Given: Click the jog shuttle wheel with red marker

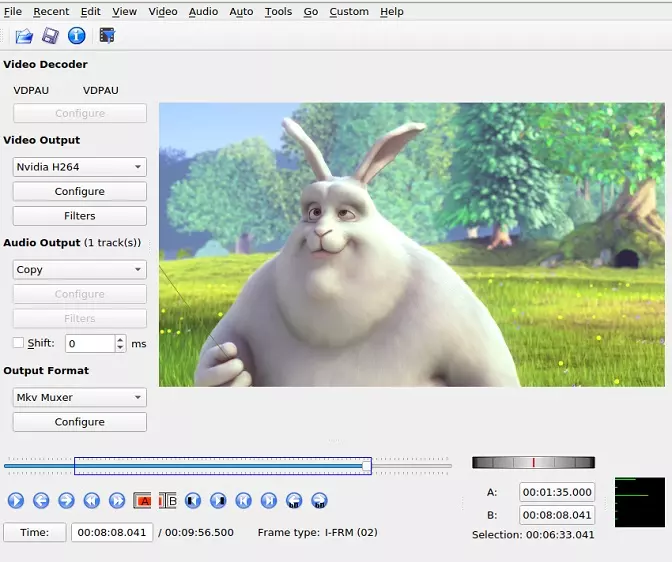Looking at the screenshot, I should click(x=534, y=463).
